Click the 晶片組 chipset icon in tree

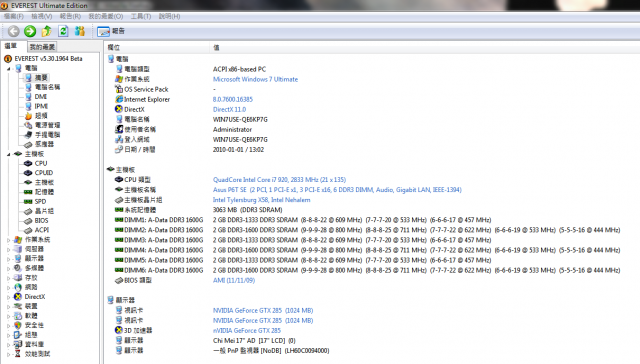click(x=28, y=211)
